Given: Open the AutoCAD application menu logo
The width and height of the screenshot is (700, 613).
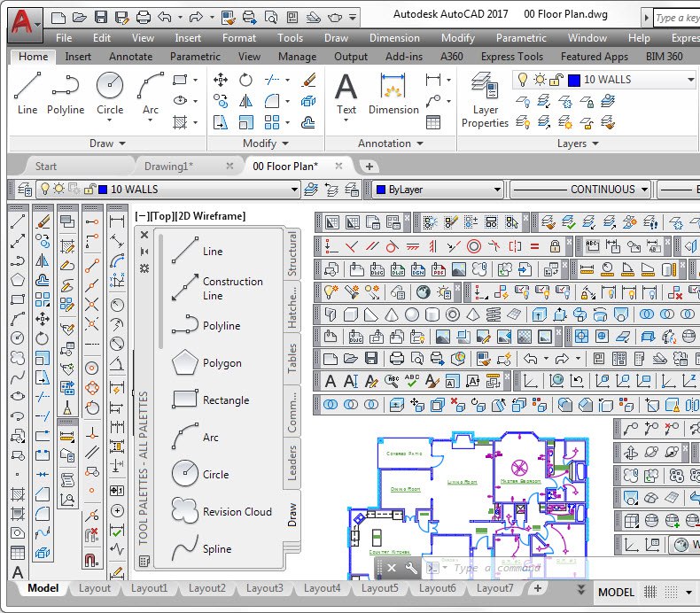Looking at the screenshot, I should [25, 23].
